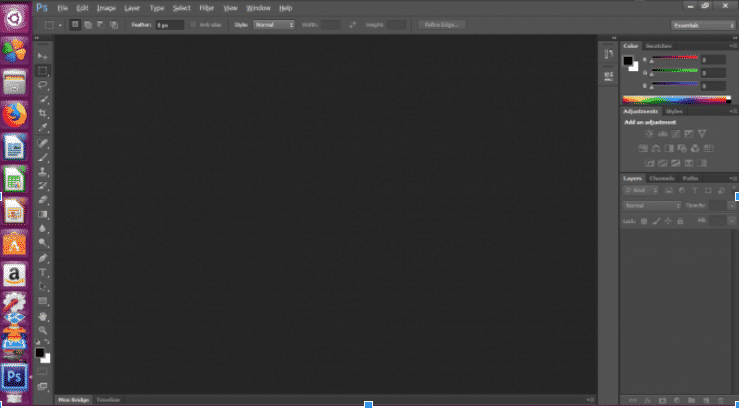Screen dimensions: 739x408
Task: Click the Refine Edge button
Action: click(x=443, y=23)
